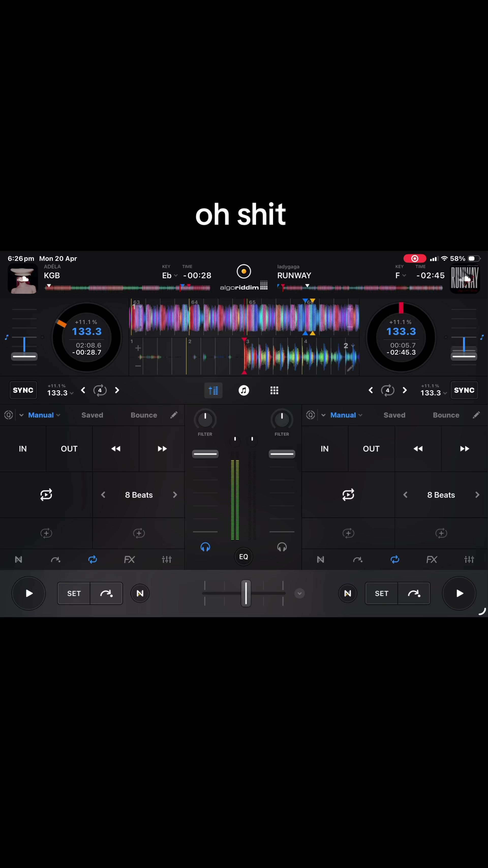The image size is (488, 868).
Task: Play the right deck
Action: [459, 594]
